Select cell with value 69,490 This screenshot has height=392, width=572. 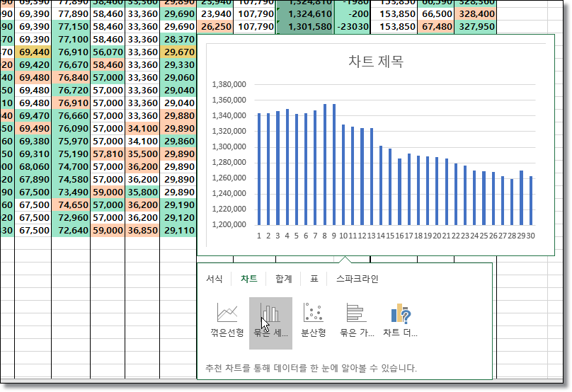[33, 129]
